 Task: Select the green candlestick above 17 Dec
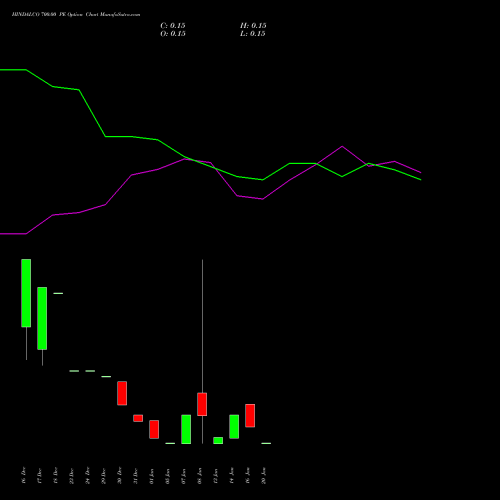(x=42, y=318)
